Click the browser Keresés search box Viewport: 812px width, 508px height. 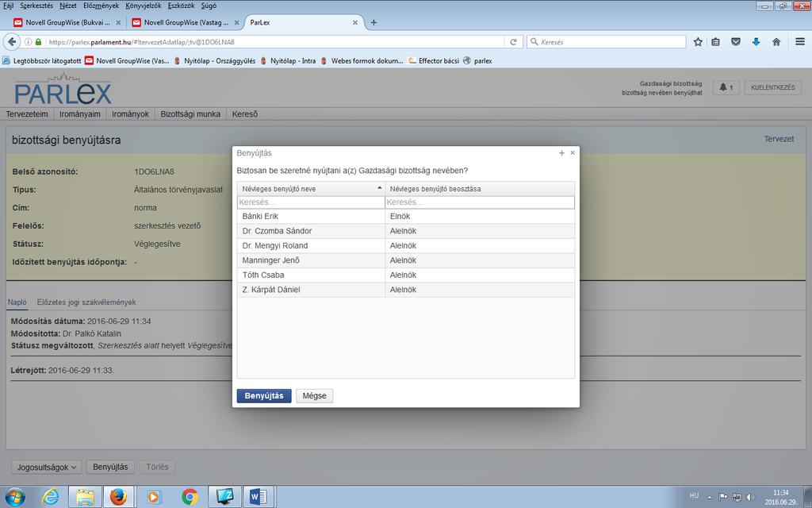click(x=607, y=42)
